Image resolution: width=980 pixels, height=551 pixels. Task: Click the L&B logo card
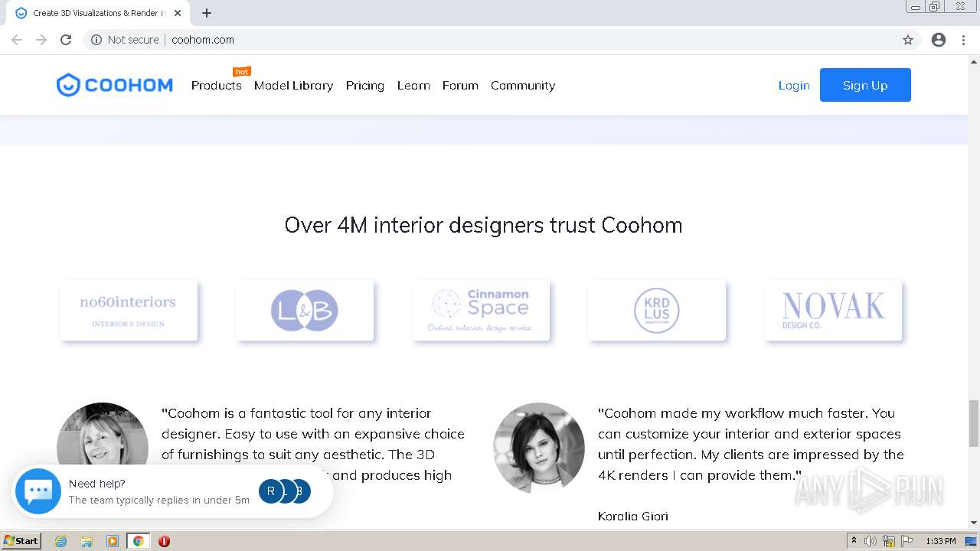tap(305, 311)
